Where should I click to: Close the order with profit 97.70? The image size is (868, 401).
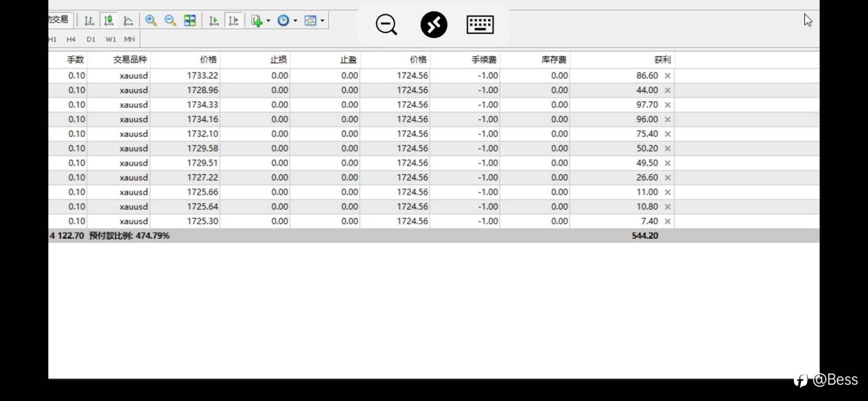point(667,105)
